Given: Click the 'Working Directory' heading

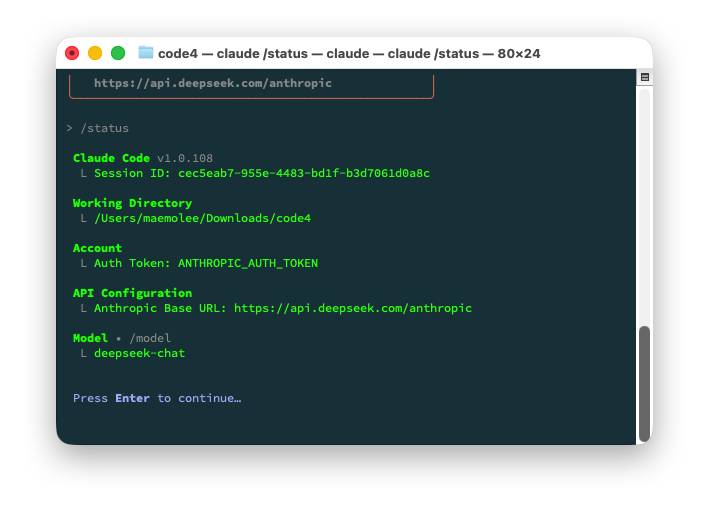Looking at the screenshot, I should (132, 203).
